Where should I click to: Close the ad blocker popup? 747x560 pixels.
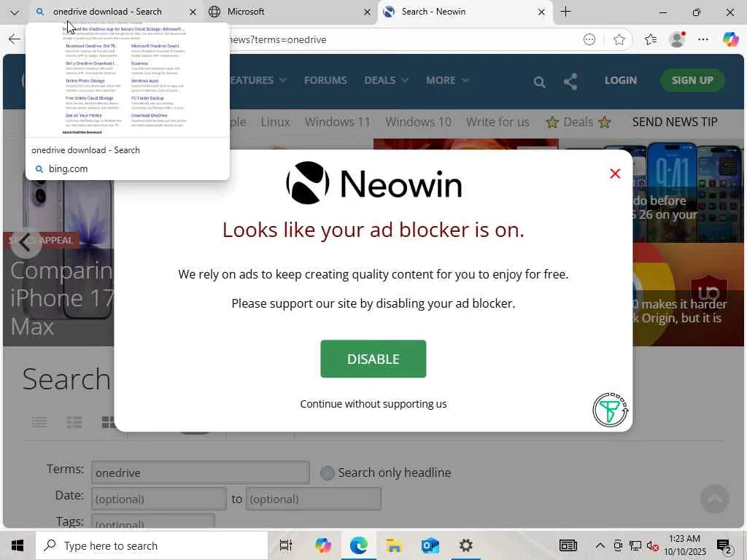615,174
